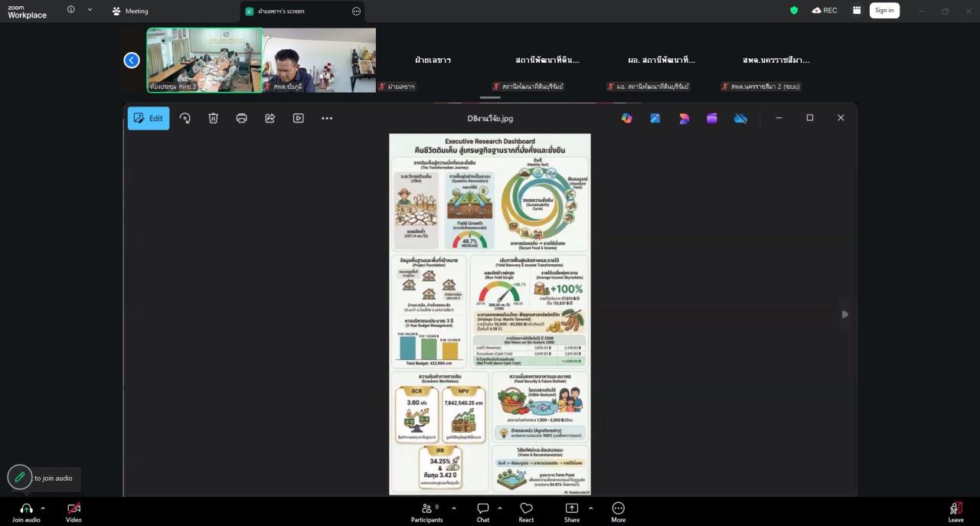Open the meeting information icon

[71, 10]
